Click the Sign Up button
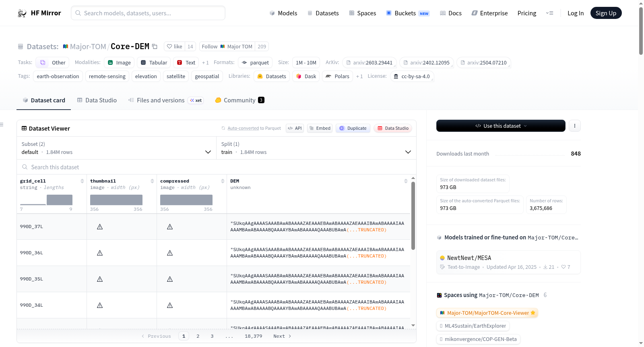This screenshot has height=347, width=644. (x=606, y=13)
